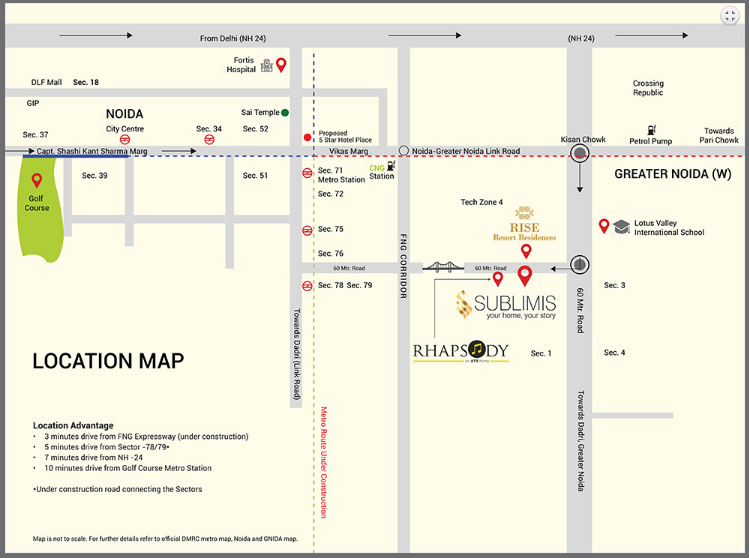Click the 'LOCATION MAP' title

[108, 361]
